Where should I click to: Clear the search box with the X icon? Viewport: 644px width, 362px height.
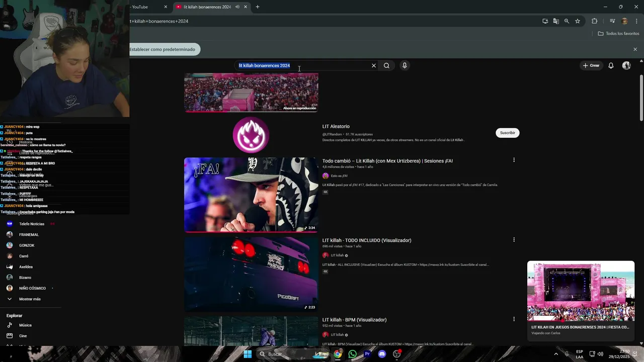tap(374, 65)
